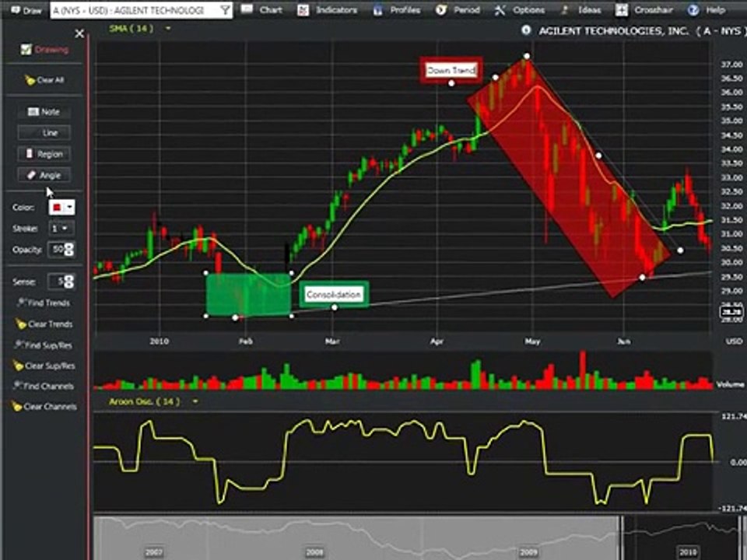Open the Stroke width dropdown
Screen dimensions: 747x560
(x=60, y=229)
